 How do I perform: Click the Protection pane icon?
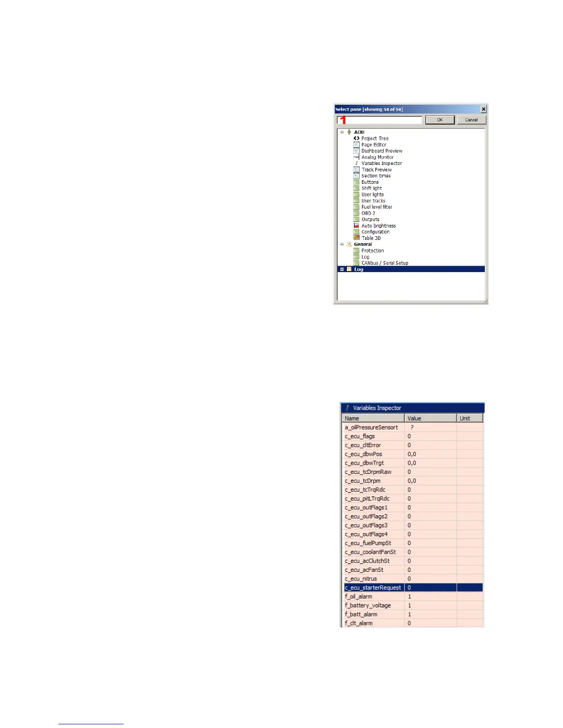coord(356,250)
